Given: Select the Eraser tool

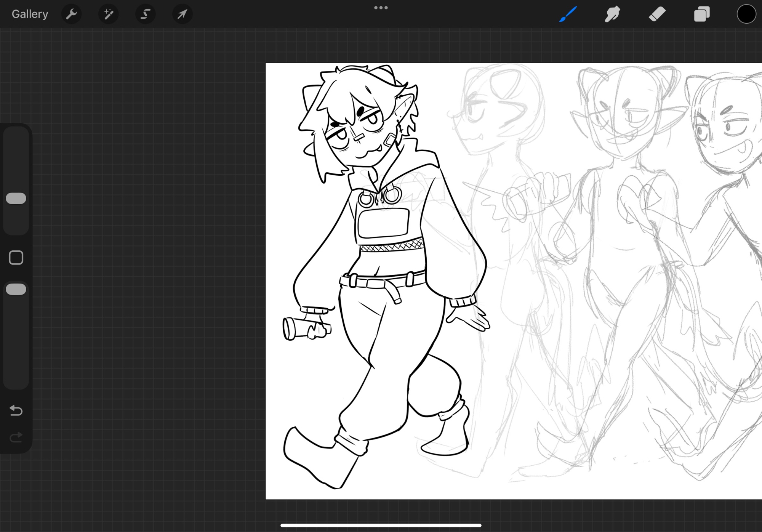Looking at the screenshot, I should pyautogui.click(x=657, y=14).
